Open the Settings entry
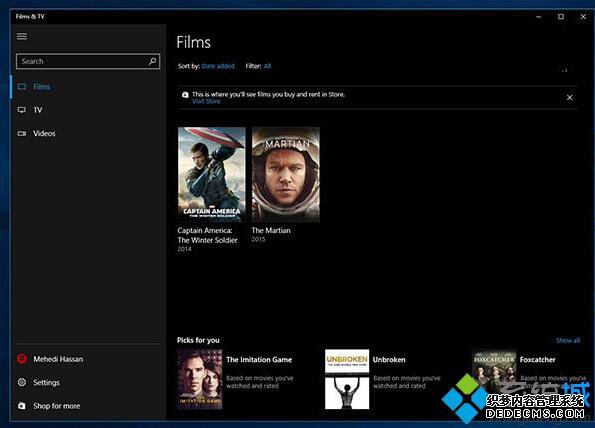This screenshot has height=428, width=595. click(x=88, y=382)
